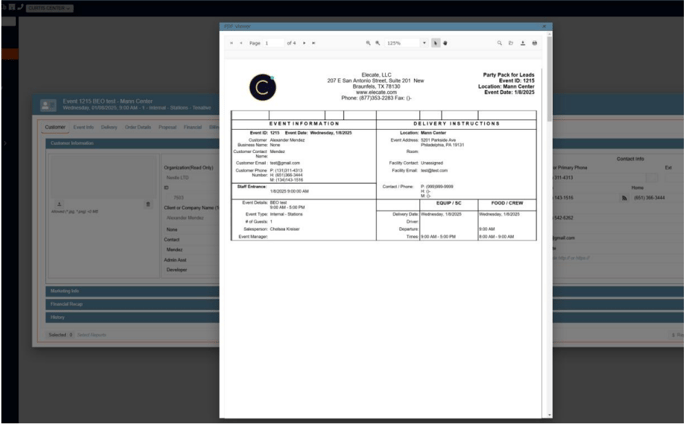Viewport: 688px width, 424px height.
Task: Click the Elecate logo in PDF header
Action: tap(262, 87)
